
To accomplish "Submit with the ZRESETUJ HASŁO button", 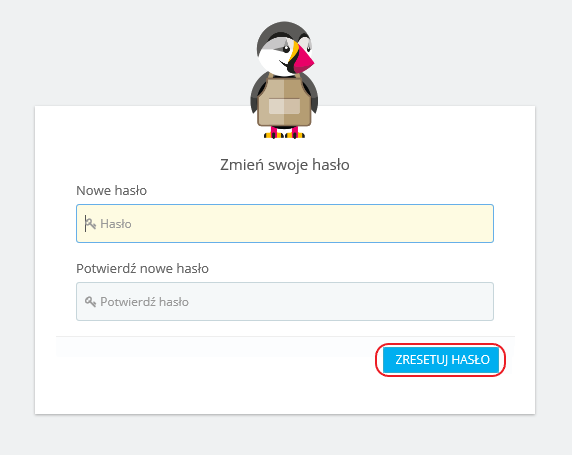I will [441, 360].
